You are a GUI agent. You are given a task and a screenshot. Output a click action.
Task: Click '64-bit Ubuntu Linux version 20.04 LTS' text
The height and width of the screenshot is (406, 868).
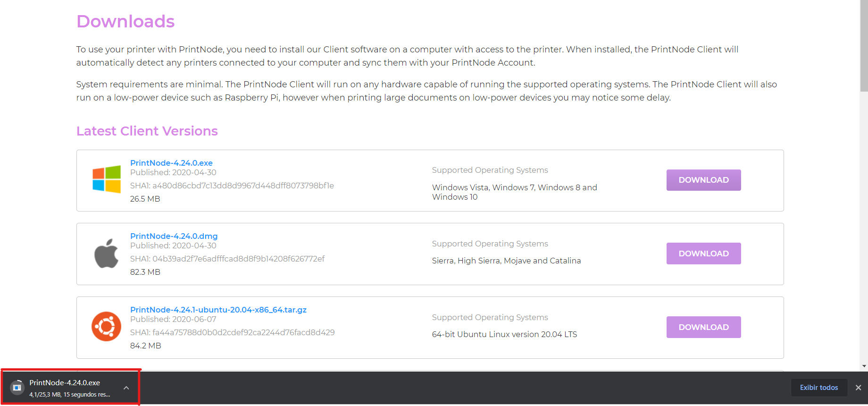pyautogui.click(x=504, y=334)
